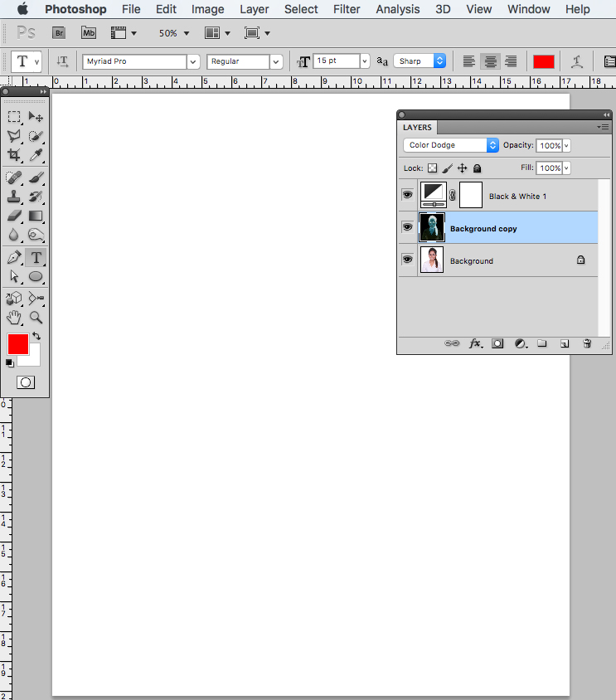Click the delete layer trash icon
The image size is (616, 700).
pos(587,343)
